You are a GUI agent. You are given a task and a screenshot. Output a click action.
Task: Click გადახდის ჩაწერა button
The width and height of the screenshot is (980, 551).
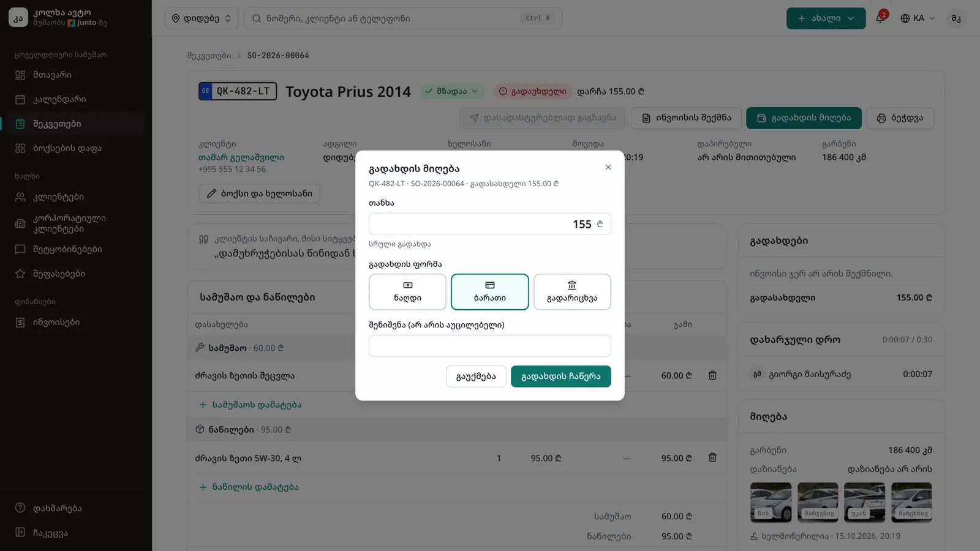pos(561,377)
